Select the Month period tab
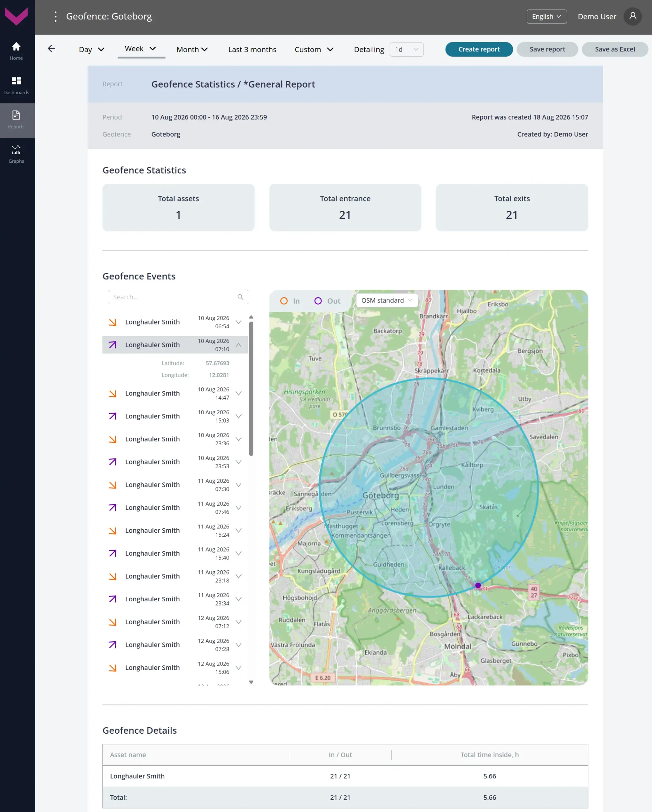Screen dimensions: 652x812 (192, 49)
